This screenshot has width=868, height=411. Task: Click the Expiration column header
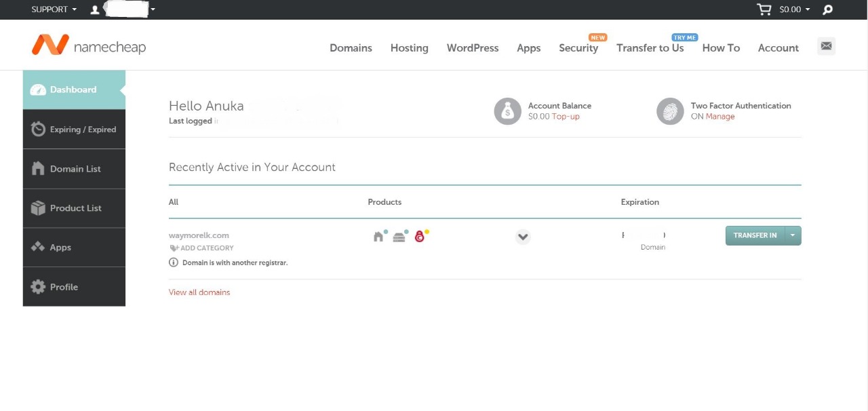pos(639,202)
